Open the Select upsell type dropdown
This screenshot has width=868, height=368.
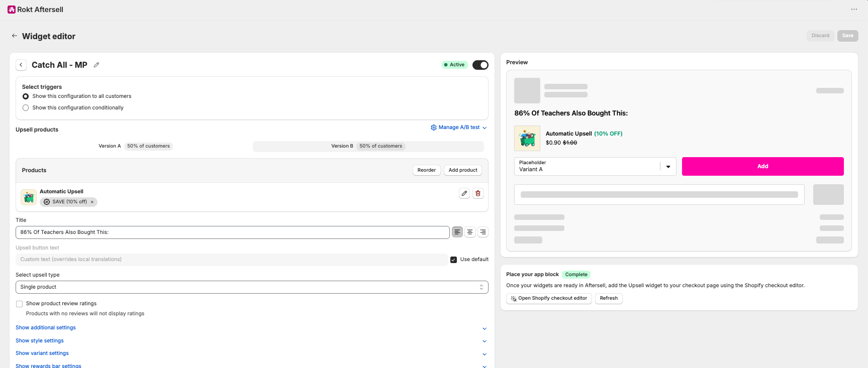(252, 287)
